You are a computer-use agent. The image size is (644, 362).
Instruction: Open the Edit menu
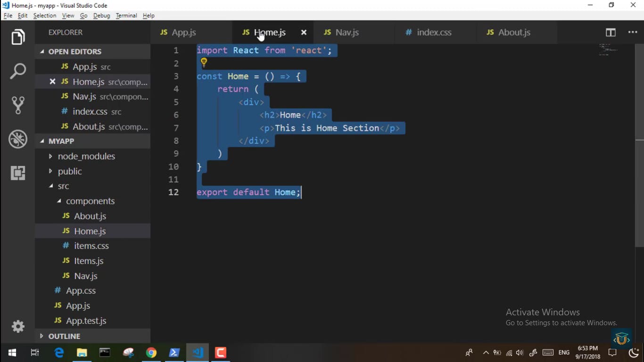(x=23, y=16)
